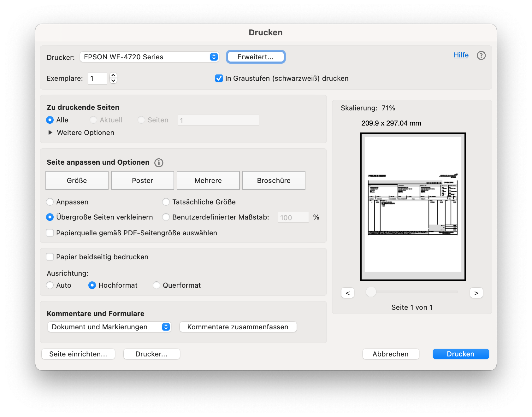Click the page preview navigation slider

point(371,292)
